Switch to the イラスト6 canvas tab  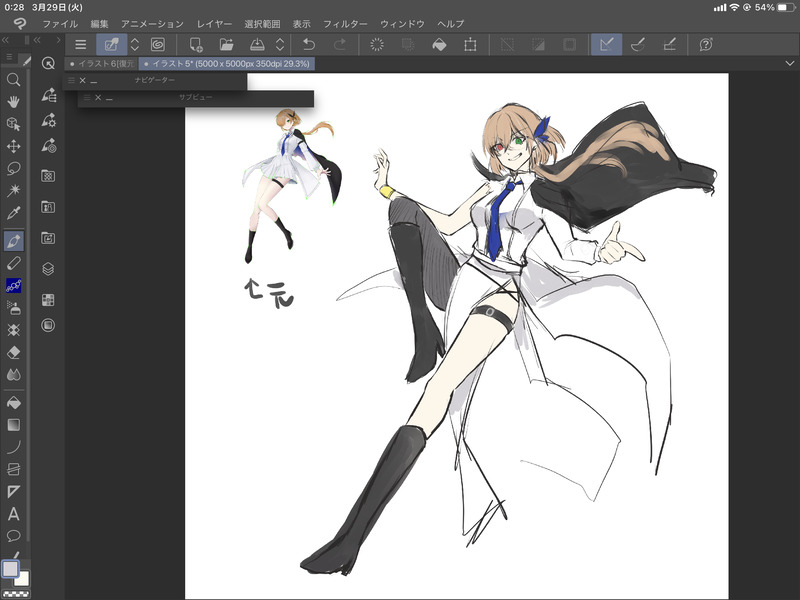coord(102,64)
